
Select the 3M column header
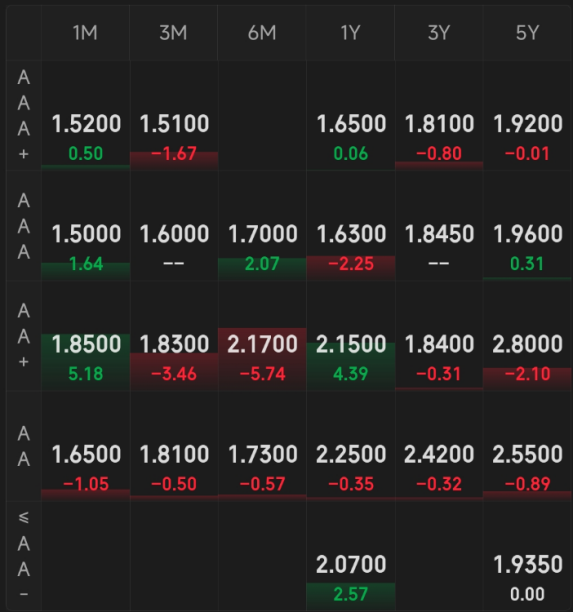click(174, 33)
